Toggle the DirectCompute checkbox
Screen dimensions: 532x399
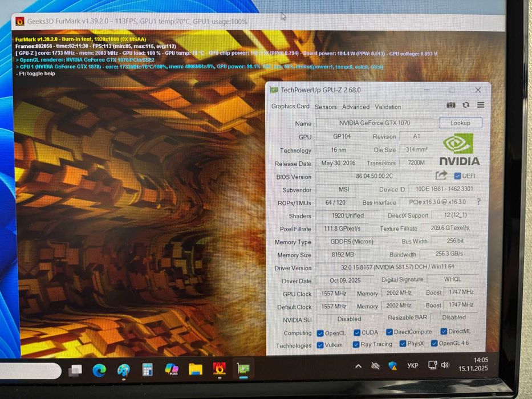[x=389, y=332]
